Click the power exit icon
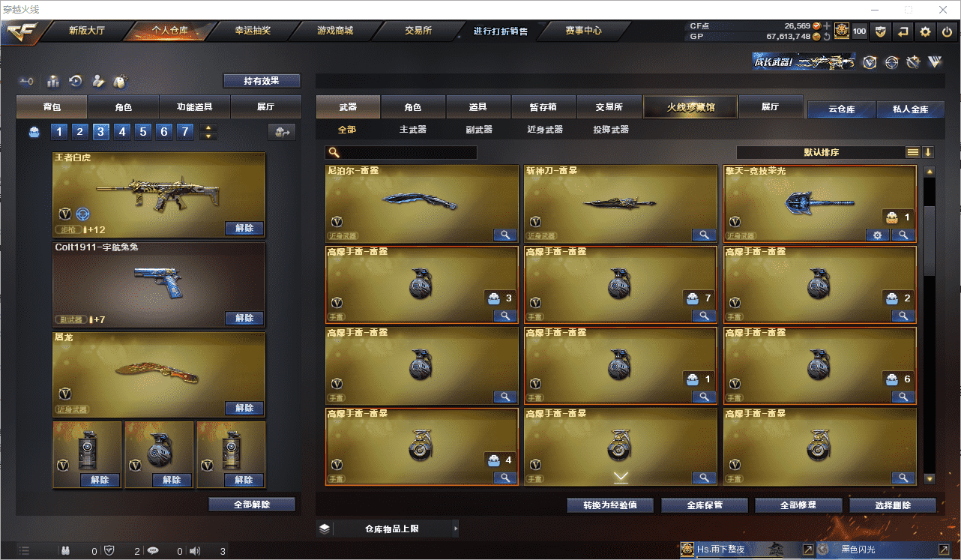961x560 pixels. 947,31
